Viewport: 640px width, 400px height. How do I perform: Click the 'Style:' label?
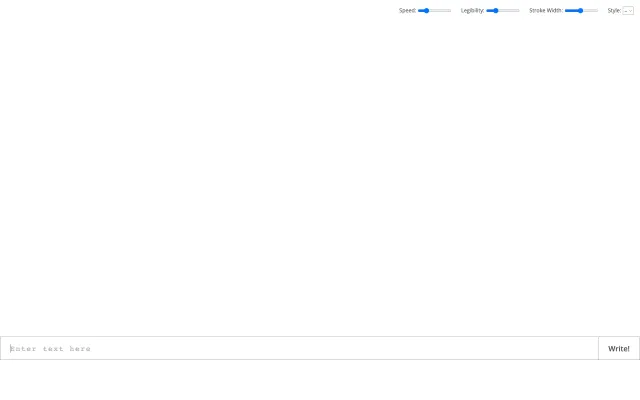[x=614, y=10]
